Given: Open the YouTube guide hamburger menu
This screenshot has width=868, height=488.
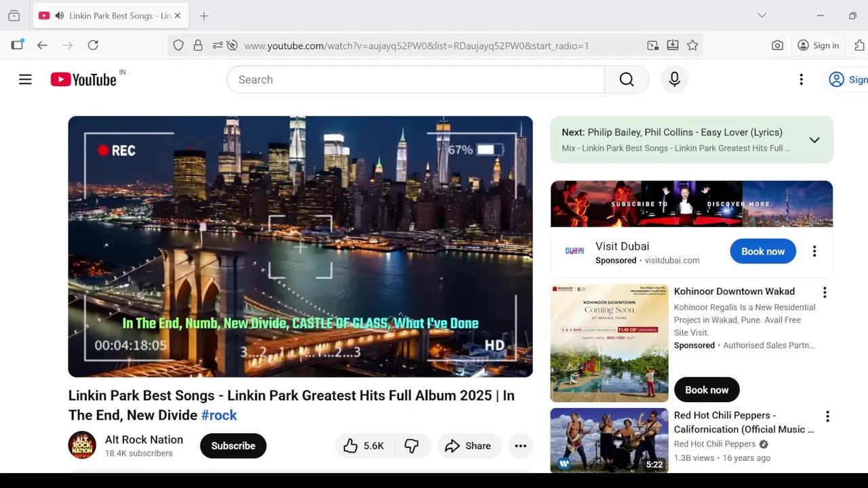Looking at the screenshot, I should [25, 79].
